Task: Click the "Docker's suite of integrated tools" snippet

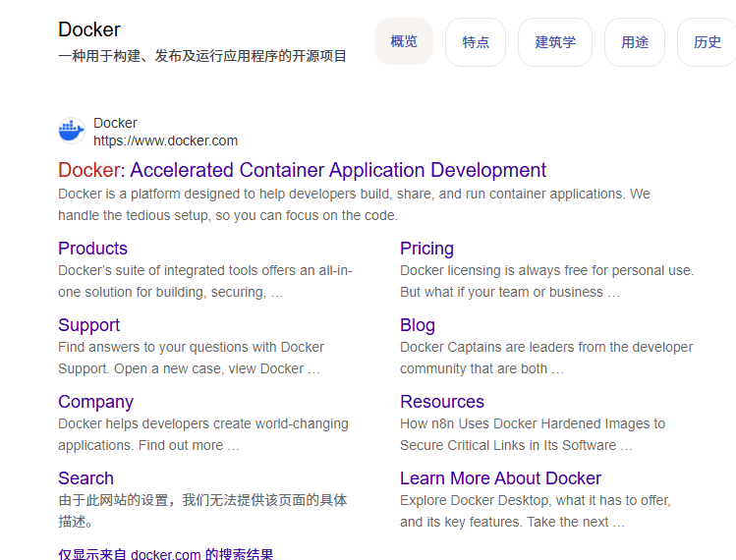Action: click(205, 281)
